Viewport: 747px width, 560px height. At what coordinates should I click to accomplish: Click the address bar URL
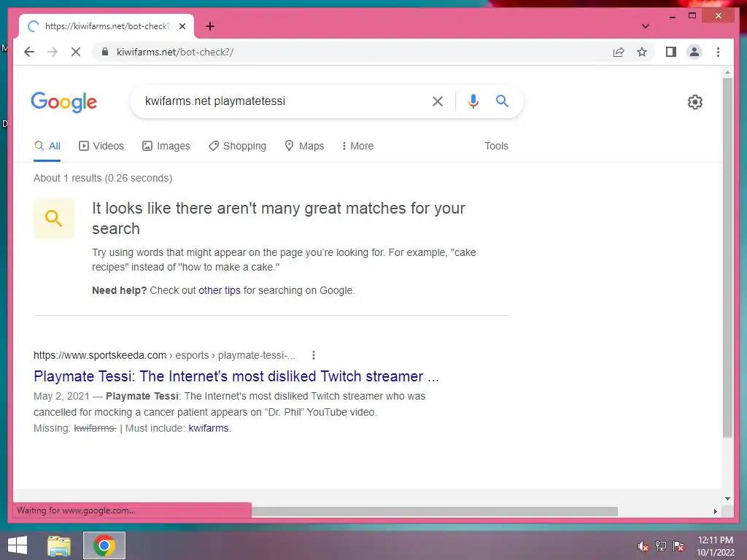[x=175, y=52]
